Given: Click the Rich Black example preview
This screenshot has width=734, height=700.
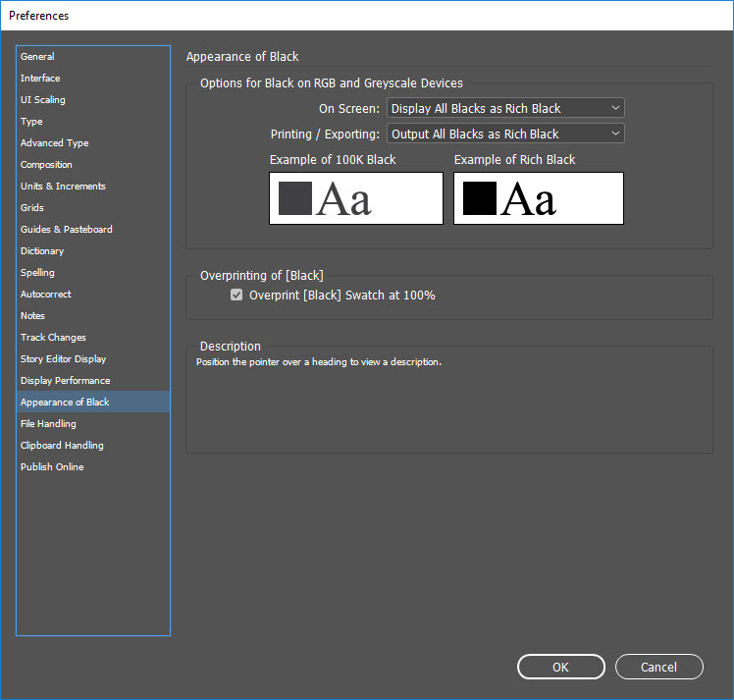Looking at the screenshot, I should (539, 198).
